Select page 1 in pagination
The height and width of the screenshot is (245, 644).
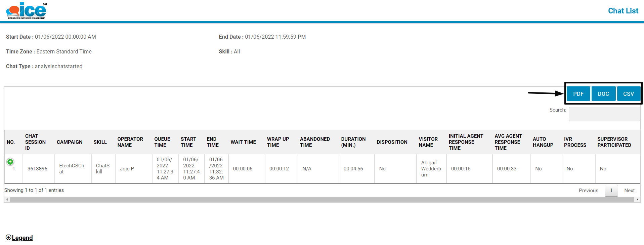(611, 191)
